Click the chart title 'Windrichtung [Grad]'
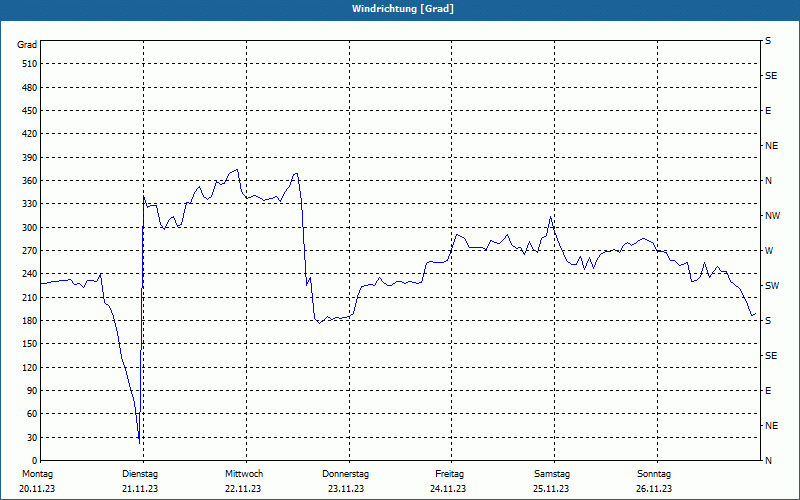The width and height of the screenshot is (800, 500). (x=403, y=9)
